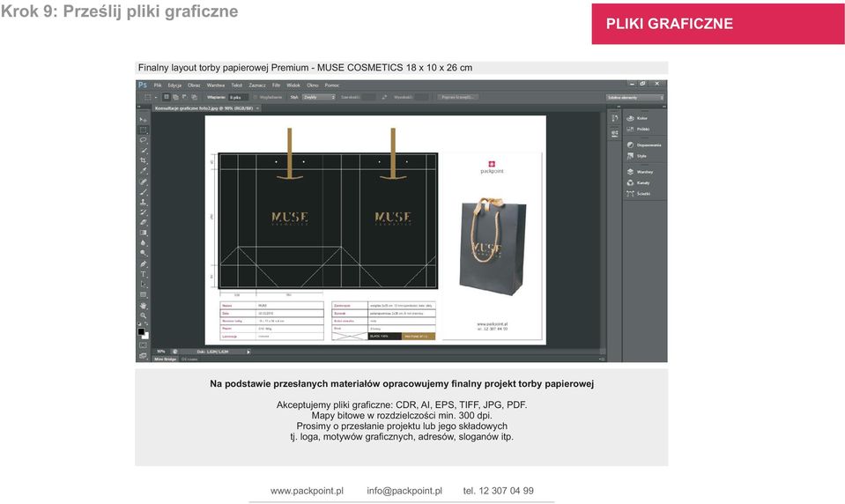Open the Próbki swatches panel

[638, 130]
